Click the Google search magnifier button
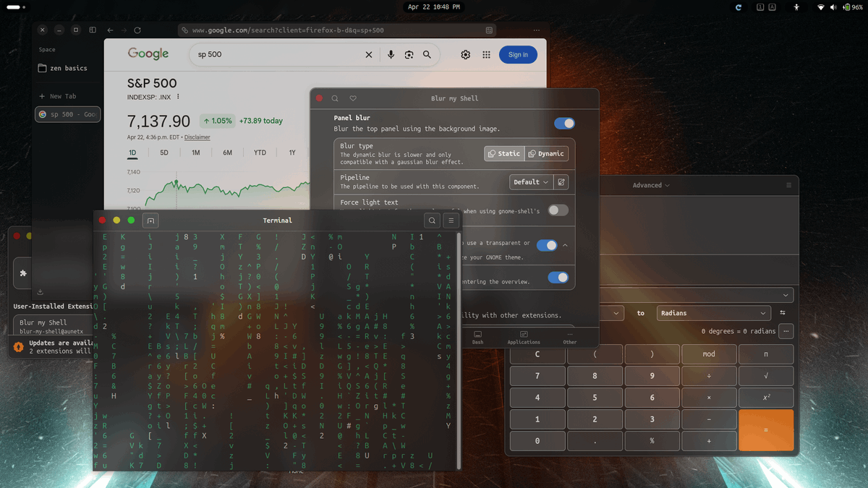 (x=427, y=54)
